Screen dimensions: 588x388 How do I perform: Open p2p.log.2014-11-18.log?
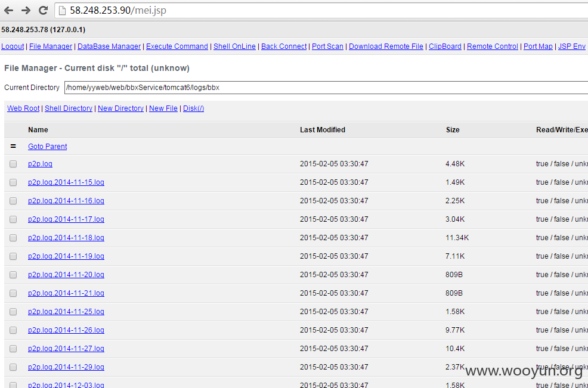66,238
